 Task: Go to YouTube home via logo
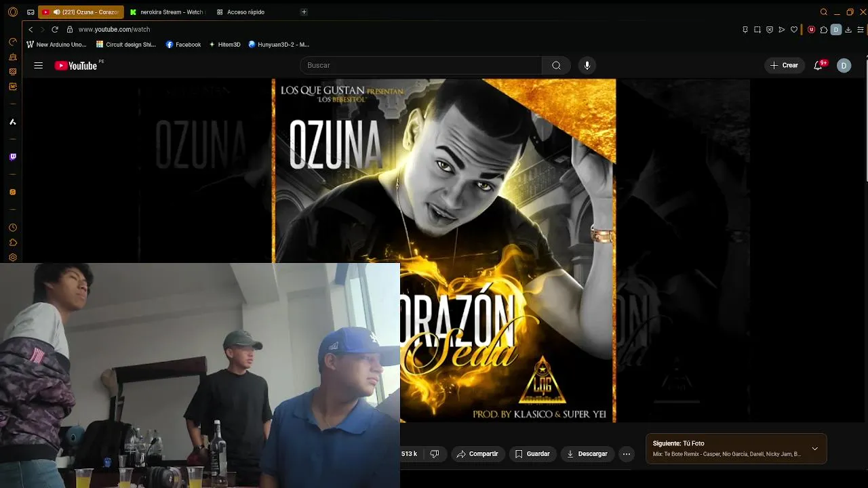coord(75,66)
